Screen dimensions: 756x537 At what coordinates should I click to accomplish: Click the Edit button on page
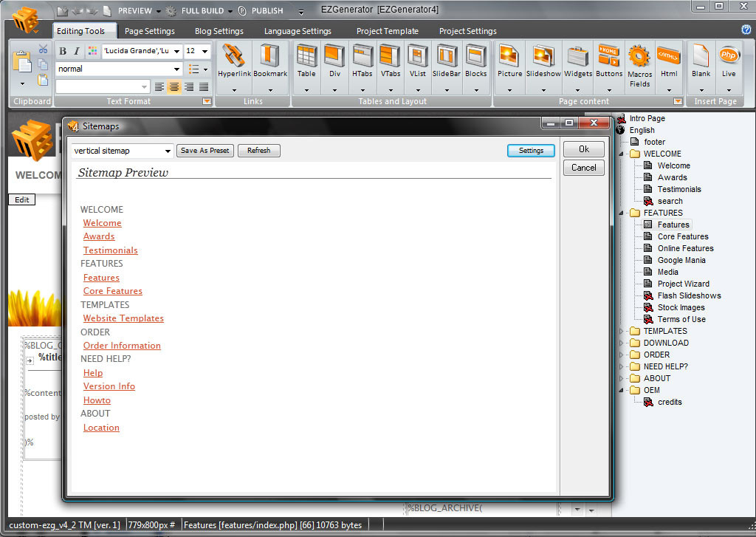(x=21, y=199)
